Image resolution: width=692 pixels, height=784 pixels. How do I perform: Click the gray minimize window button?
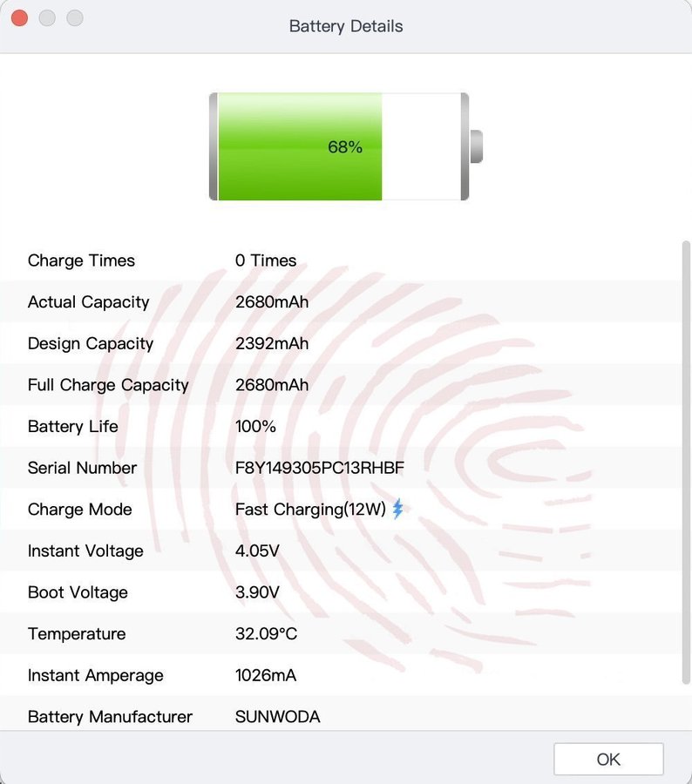pos(47,18)
